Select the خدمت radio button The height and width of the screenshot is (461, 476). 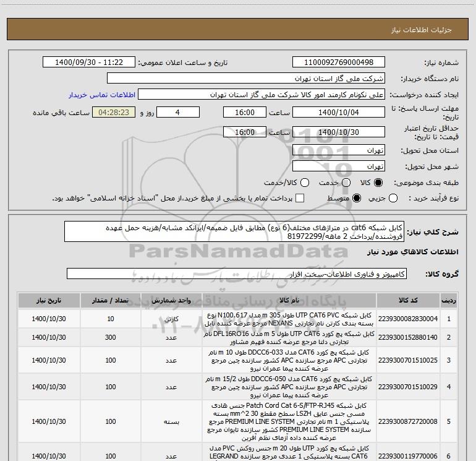(x=346, y=183)
